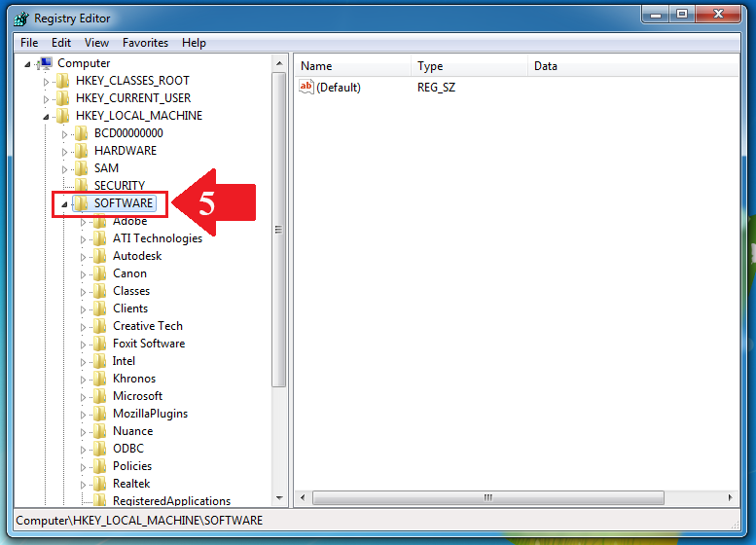
Task: Open the Favorites menu
Action: pos(145,43)
